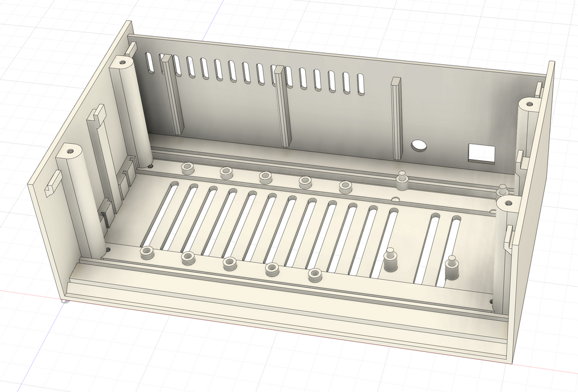Select the square cutout in the back wall
The image size is (578, 392).
pyautogui.click(x=481, y=153)
